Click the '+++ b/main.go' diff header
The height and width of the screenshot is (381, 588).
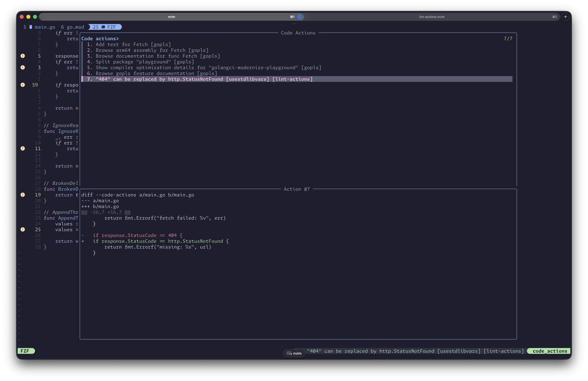[100, 206]
